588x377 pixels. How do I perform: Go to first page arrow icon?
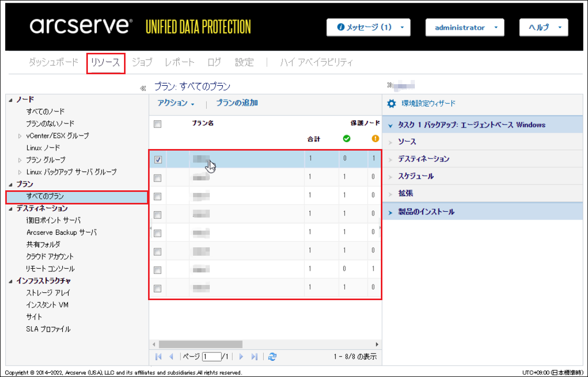coord(159,357)
